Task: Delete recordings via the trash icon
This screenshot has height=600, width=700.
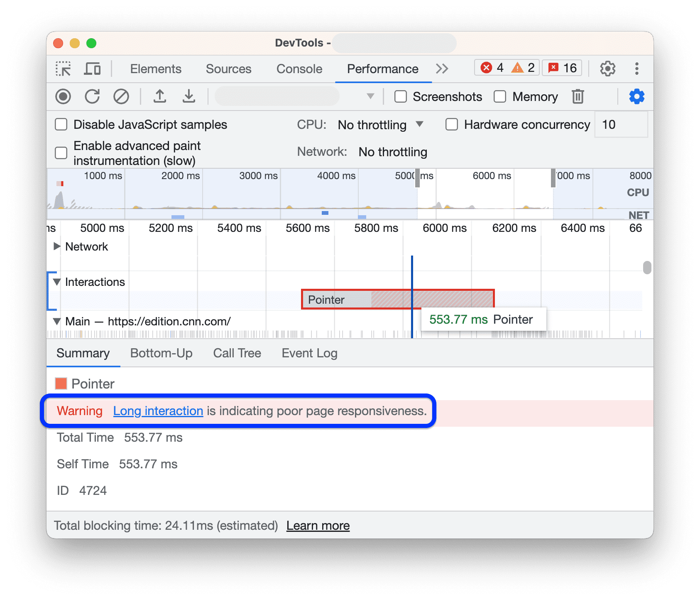Action: (x=578, y=96)
